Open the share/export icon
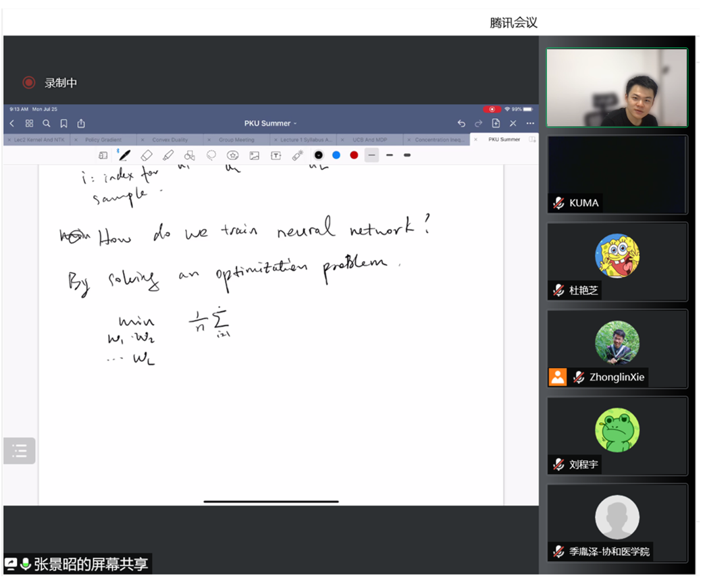This screenshot has width=705, height=588. click(x=81, y=124)
